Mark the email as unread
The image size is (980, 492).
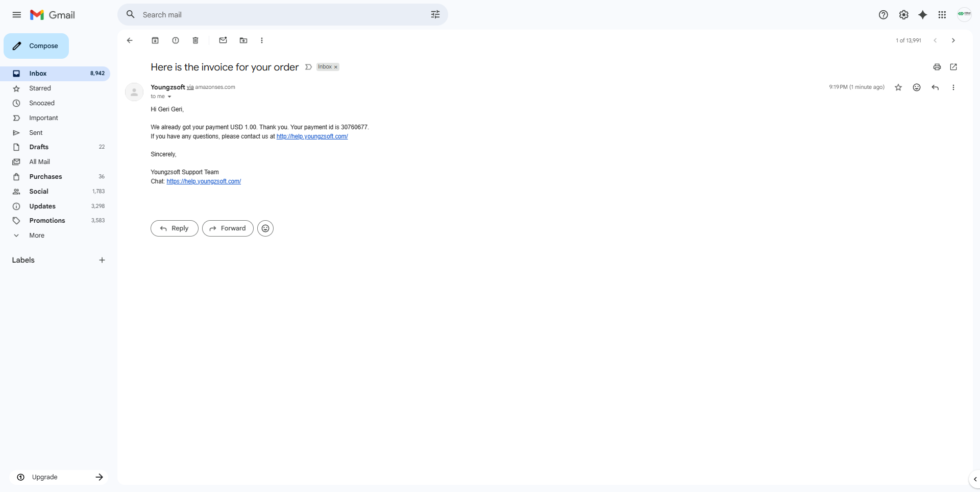pos(223,40)
